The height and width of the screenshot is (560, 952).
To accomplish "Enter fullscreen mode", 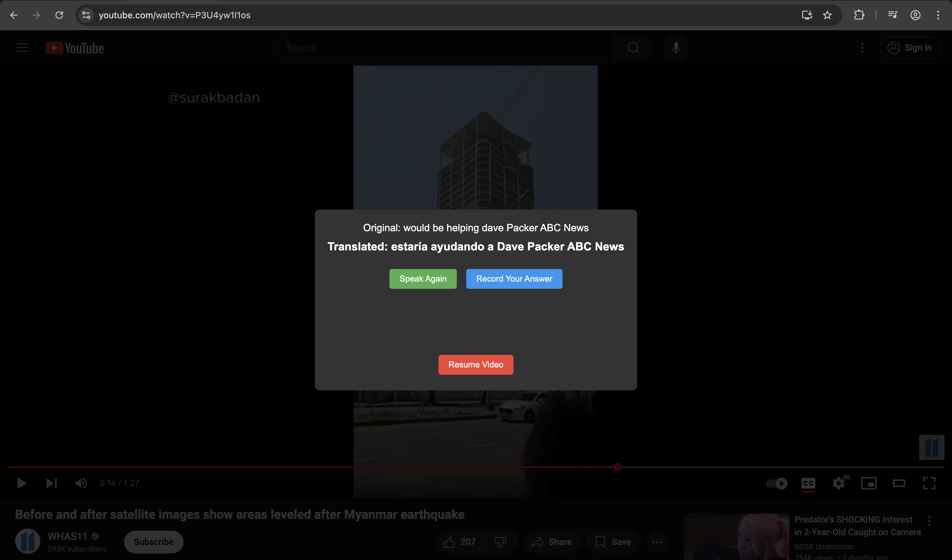I will tap(929, 483).
